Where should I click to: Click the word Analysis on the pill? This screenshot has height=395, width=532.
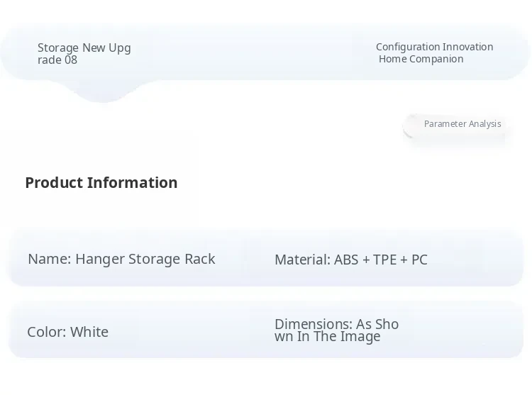[x=484, y=124]
